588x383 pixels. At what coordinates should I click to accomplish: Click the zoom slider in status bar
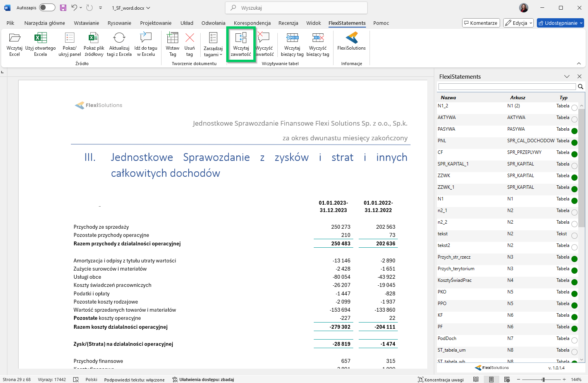[x=543, y=380]
